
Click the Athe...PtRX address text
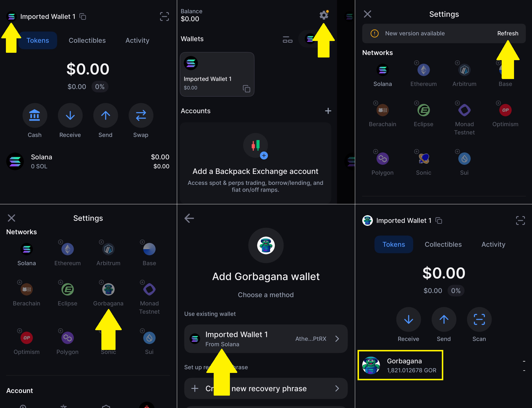[311, 339]
